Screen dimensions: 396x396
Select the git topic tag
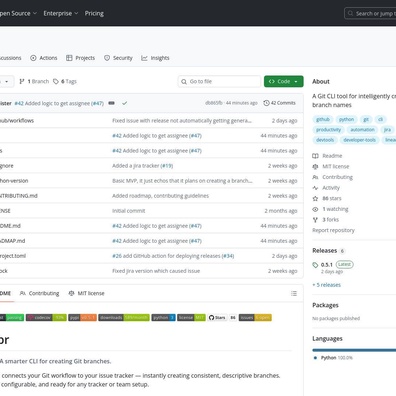coord(366,119)
